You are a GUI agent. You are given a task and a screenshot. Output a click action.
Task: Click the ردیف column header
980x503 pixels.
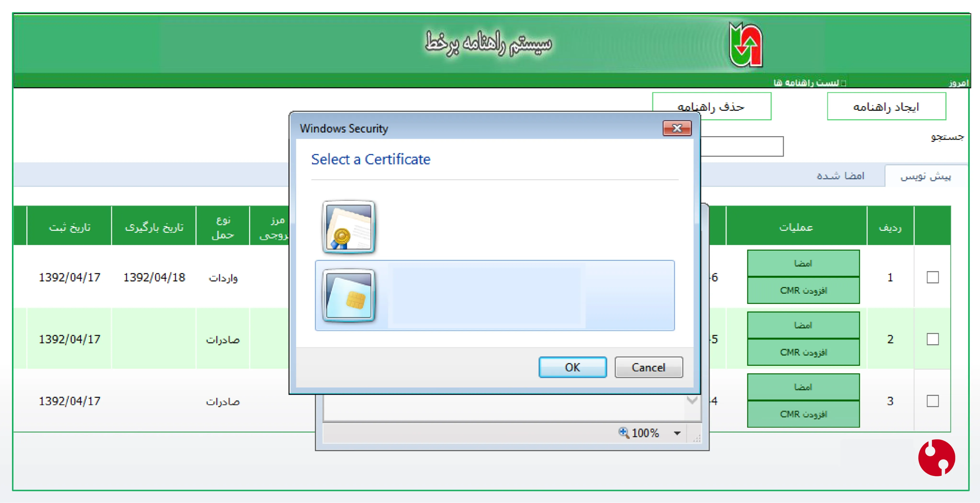890,226
